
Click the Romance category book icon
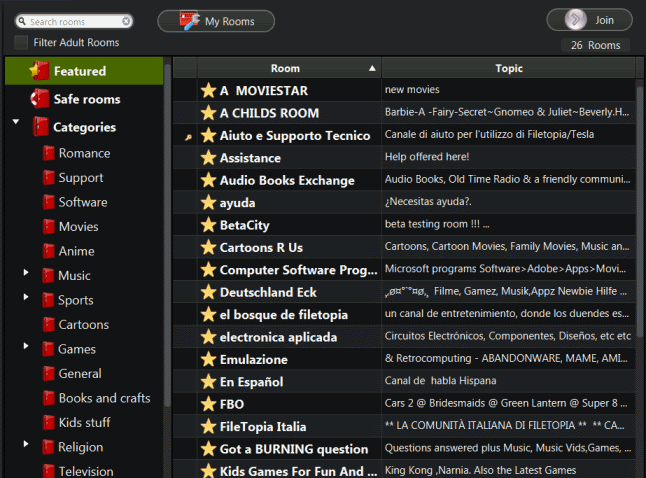[x=49, y=153]
